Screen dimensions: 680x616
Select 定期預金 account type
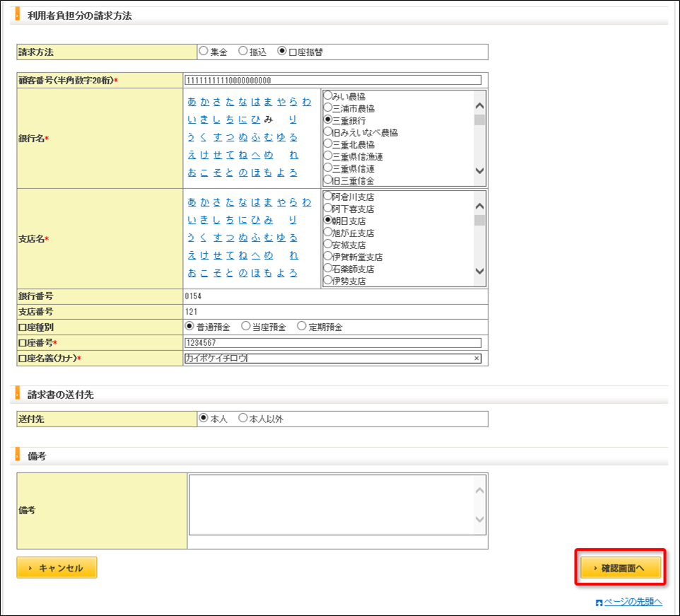[x=302, y=326]
